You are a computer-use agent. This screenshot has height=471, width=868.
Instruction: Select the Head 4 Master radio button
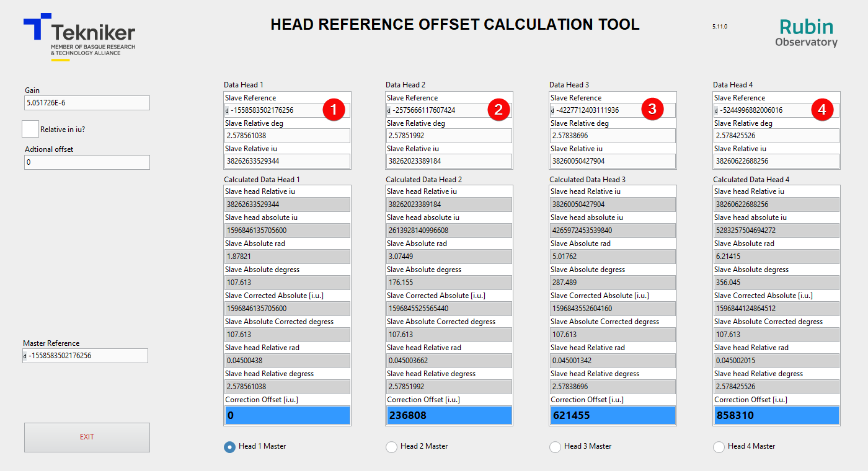(719, 447)
